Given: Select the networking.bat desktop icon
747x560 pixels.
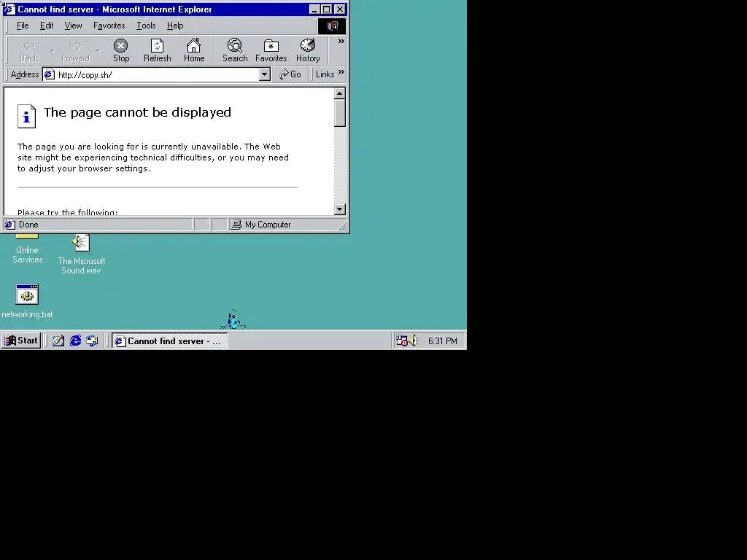Looking at the screenshot, I should coord(27,301).
